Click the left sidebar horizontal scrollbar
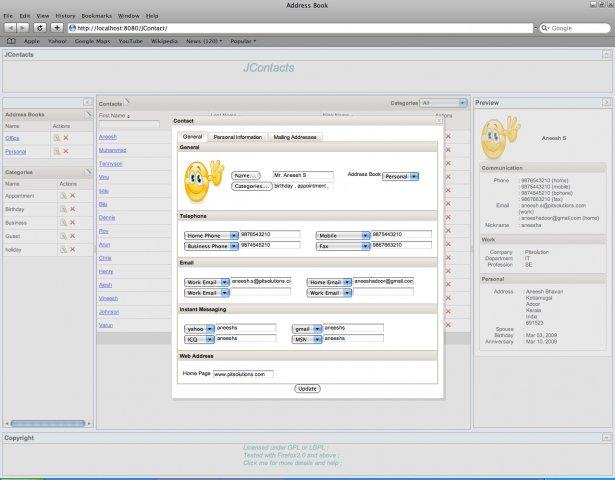The width and height of the screenshot is (615, 480). [48, 423]
